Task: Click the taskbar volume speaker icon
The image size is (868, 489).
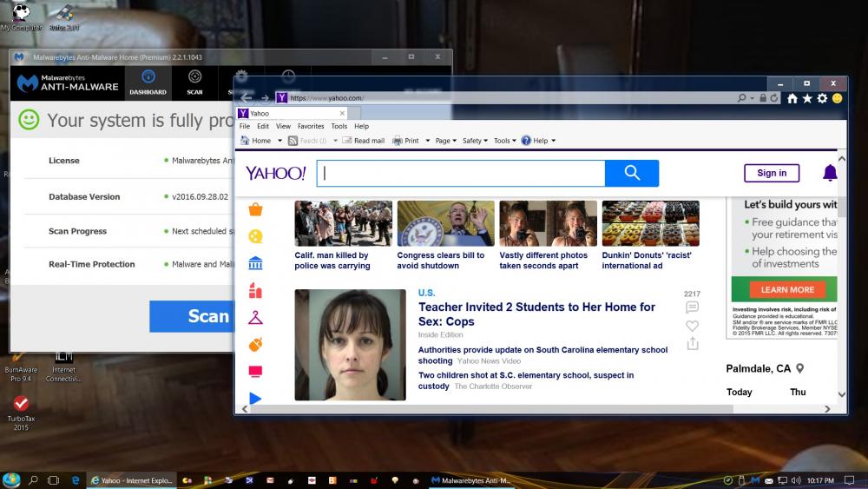Action: [796, 480]
